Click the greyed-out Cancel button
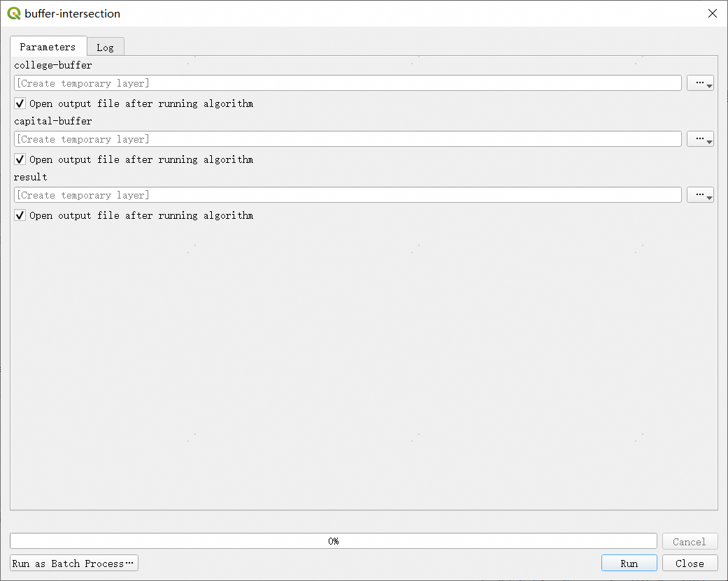Image resolution: width=728 pixels, height=581 pixels. [690, 542]
